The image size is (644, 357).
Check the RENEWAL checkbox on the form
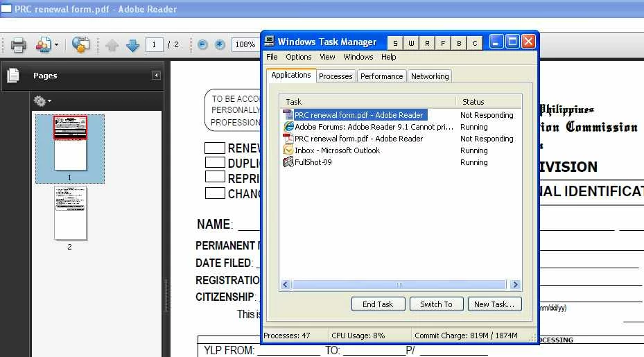215,148
